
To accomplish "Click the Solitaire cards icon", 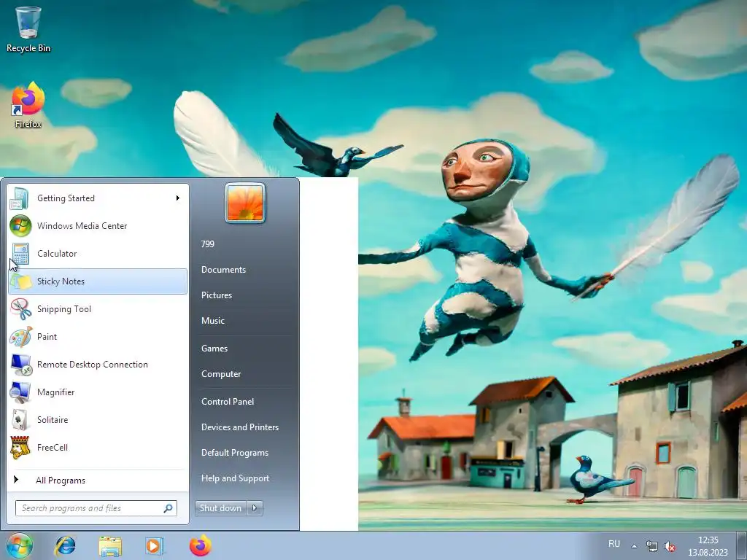I will (20, 419).
